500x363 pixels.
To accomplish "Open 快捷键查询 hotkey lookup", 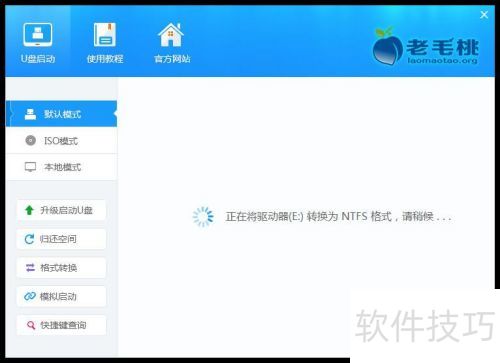I will tap(61, 325).
